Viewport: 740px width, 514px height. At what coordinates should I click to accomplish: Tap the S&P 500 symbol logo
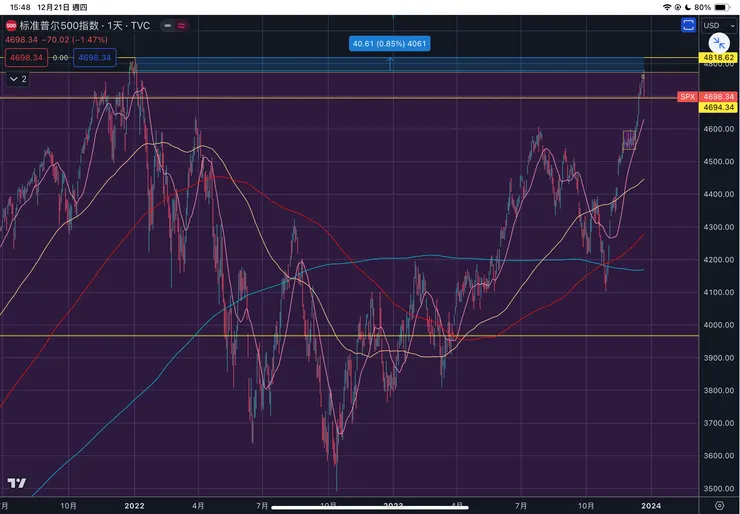coord(11,26)
